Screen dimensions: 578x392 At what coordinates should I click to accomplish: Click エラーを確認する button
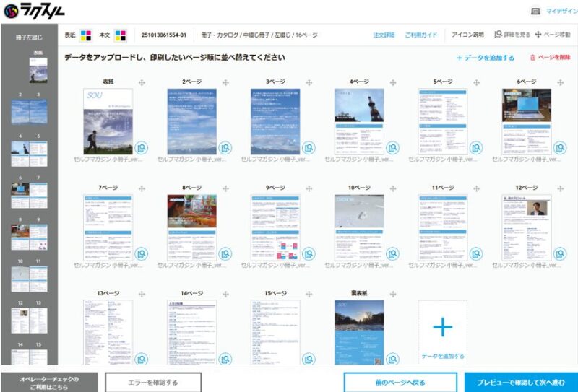pyautogui.click(x=153, y=382)
